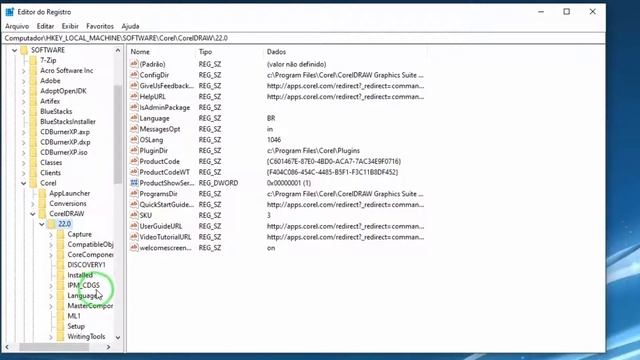Click the ConfigDir string value icon

pyautogui.click(x=134, y=75)
